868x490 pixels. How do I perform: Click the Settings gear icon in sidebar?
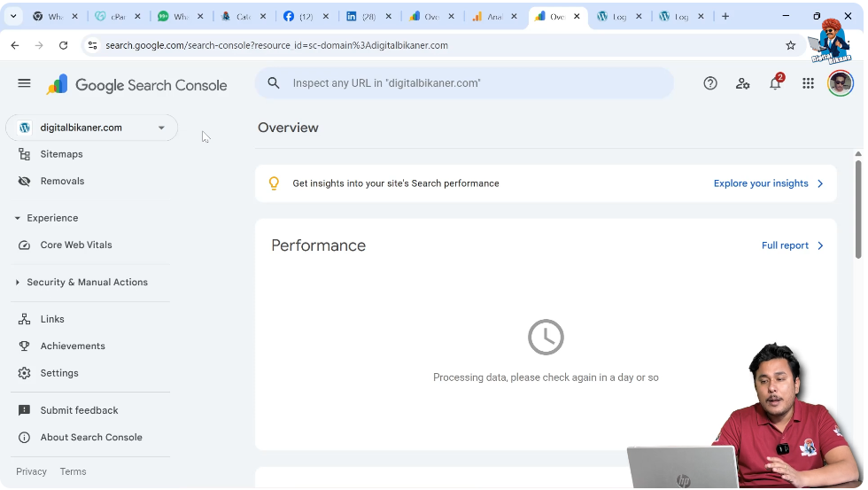(x=25, y=373)
